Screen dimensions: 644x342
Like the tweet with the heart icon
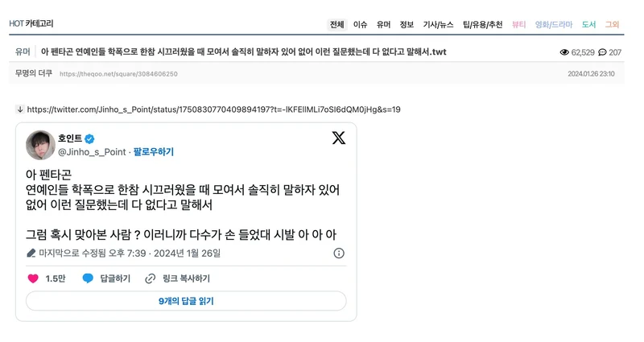[x=33, y=278]
